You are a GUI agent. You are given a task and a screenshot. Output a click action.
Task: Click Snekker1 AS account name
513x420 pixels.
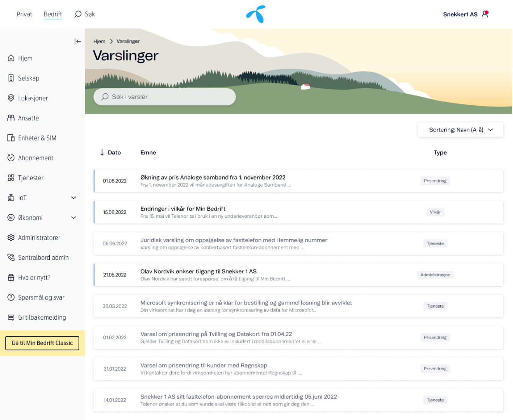(460, 14)
